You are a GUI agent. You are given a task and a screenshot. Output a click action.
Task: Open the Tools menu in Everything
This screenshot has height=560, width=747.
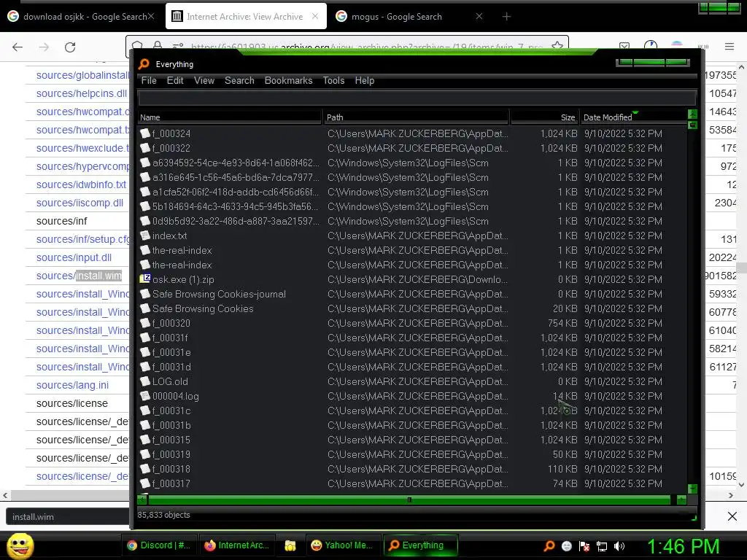coord(333,80)
